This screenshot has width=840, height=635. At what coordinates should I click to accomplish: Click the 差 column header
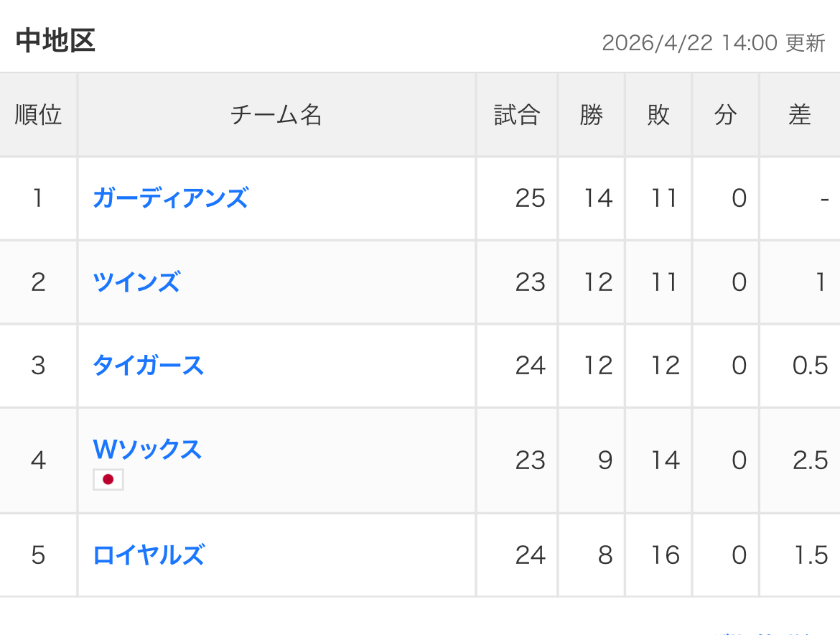pos(799,115)
